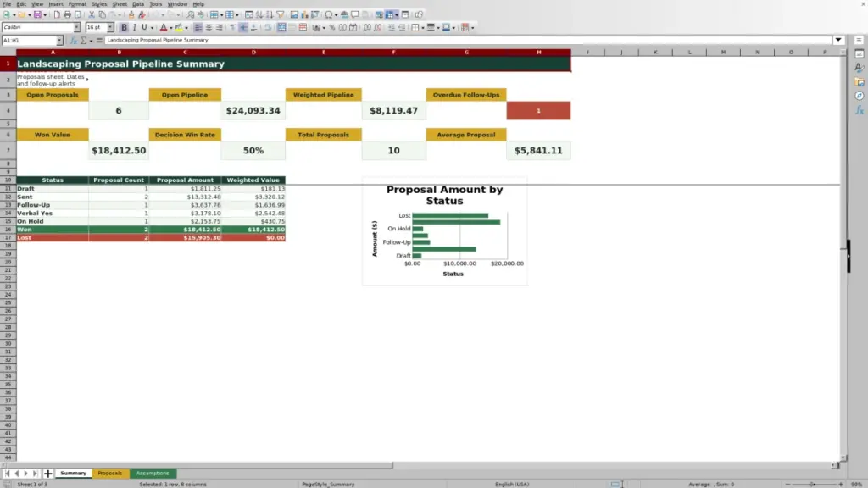
Task: Click the Select Function sum icon
Action: [84, 41]
